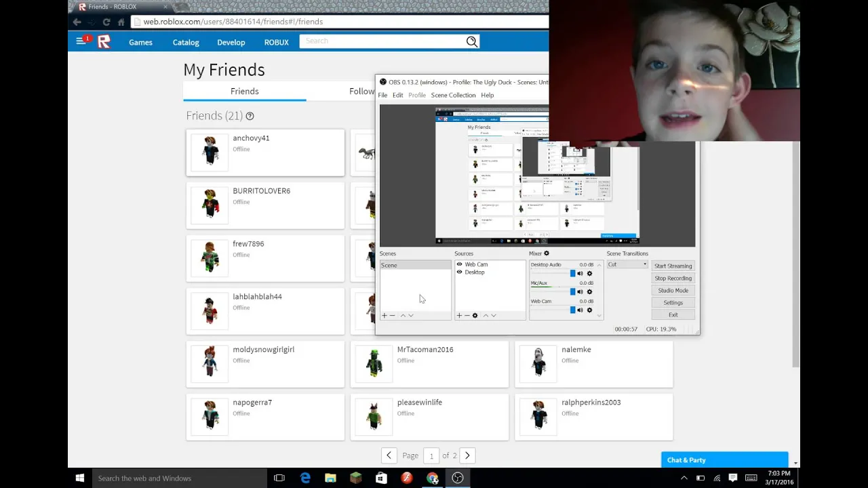Adjust the Web Cam volume slider
The height and width of the screenshot is (488, 868).
click(x=572, y=310)
